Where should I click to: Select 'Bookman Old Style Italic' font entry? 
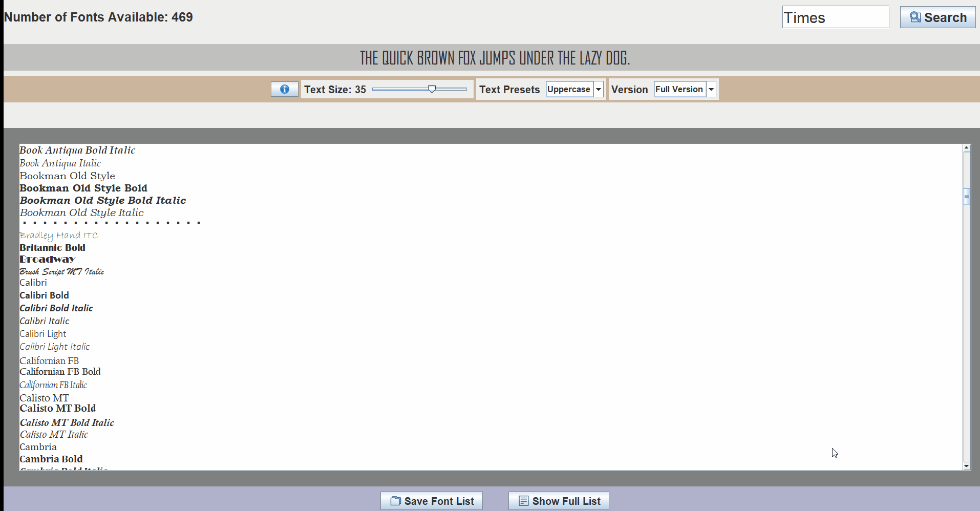pyautogui.click(x=81, y=212)
